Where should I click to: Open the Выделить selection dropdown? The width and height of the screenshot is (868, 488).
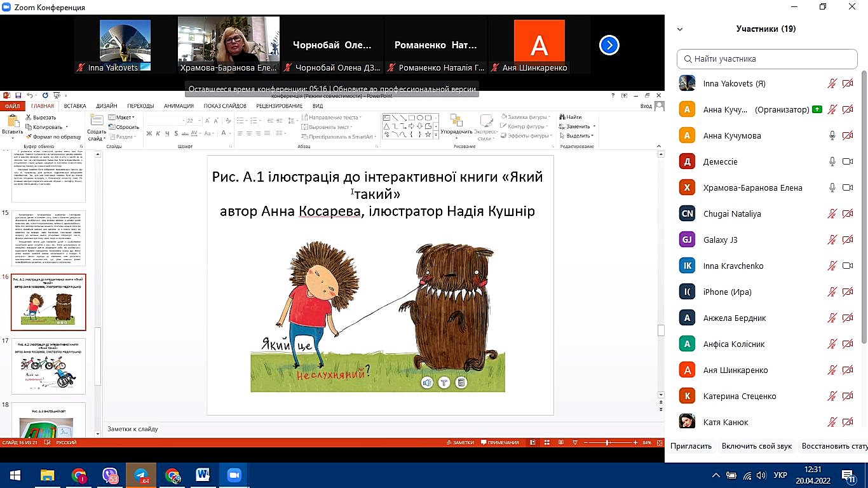[x=576, y=135]
